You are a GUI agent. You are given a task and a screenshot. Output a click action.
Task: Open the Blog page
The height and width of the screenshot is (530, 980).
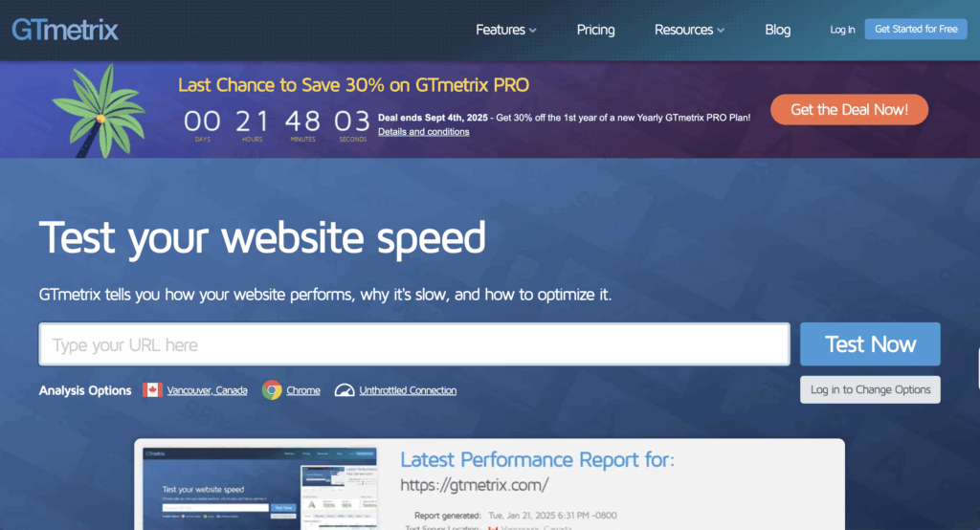(777, 30)
